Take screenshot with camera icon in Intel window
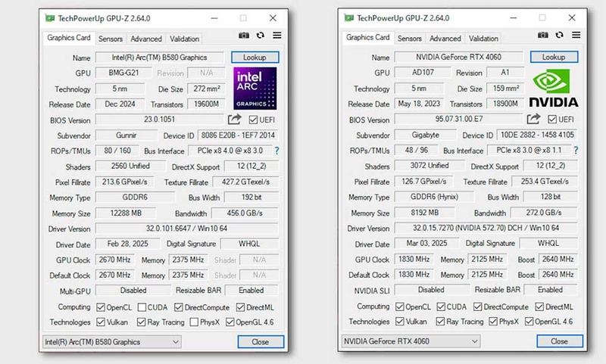The width and height of the screenshot is (606, 364). tap(244, 36)
